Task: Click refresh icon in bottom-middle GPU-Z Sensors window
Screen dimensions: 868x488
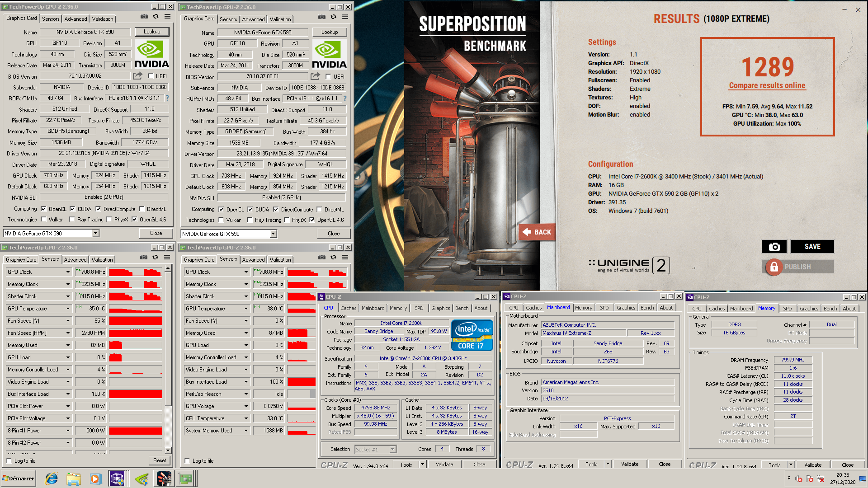Action: click(333, 257)
